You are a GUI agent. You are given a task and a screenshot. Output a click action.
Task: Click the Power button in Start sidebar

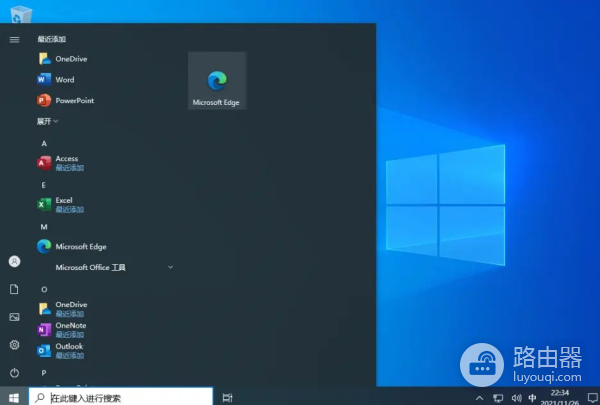click(14, 373)
